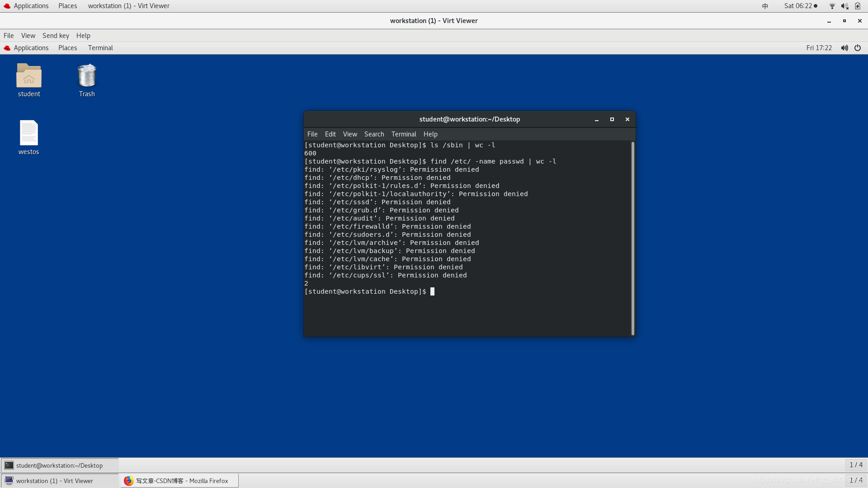
Task: Click the Applications menu in taskbar
Action: [31, 5]
